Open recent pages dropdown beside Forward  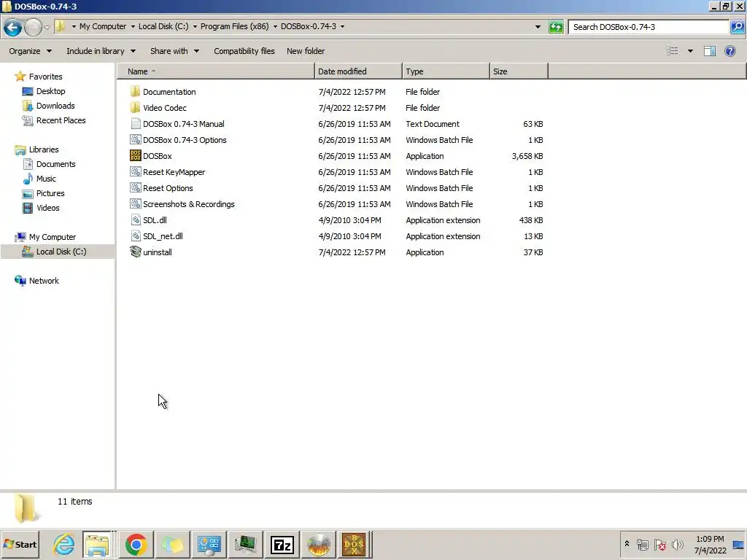click(x=47, y=27)
